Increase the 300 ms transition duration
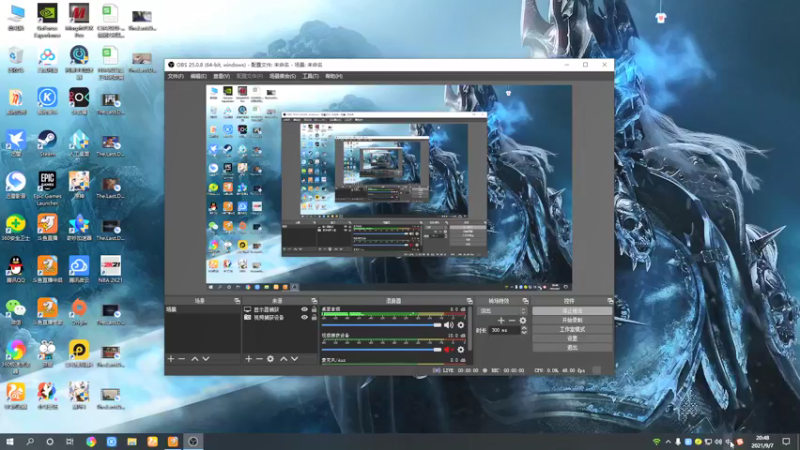Viewport: 800px width, 450px height. [524, 328]
